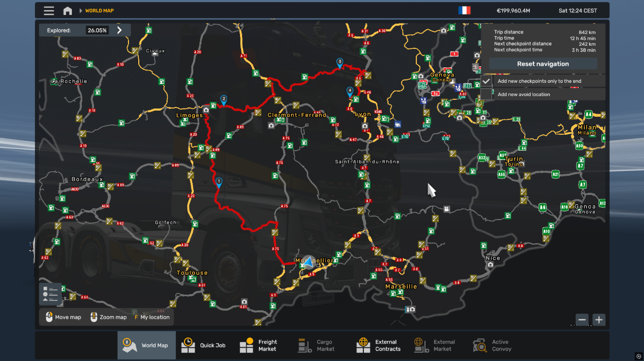The image size is (644, 361).
Task: Switch to the Quick Job tab
Action: coord(204,345)
